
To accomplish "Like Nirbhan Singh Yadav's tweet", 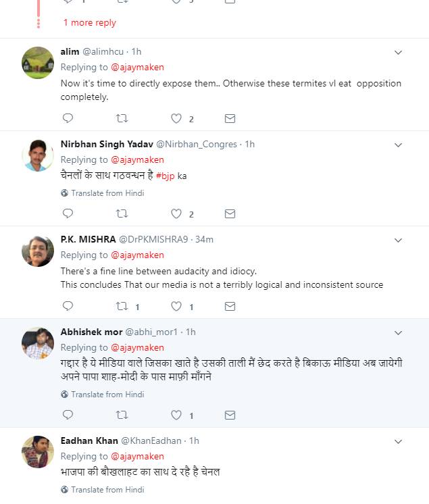I will click(x=176, y=214).
